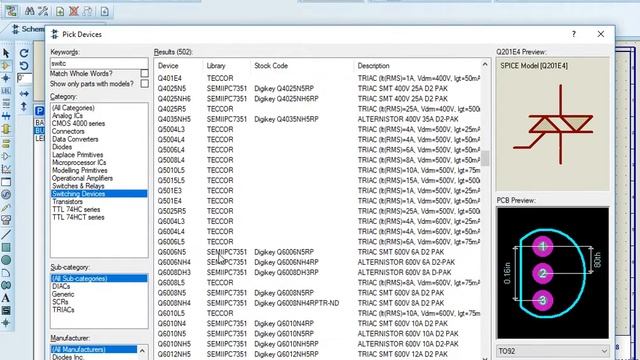640x360 pixels.
Task: Activate Component mode in left toolbar
Action: 6,66
